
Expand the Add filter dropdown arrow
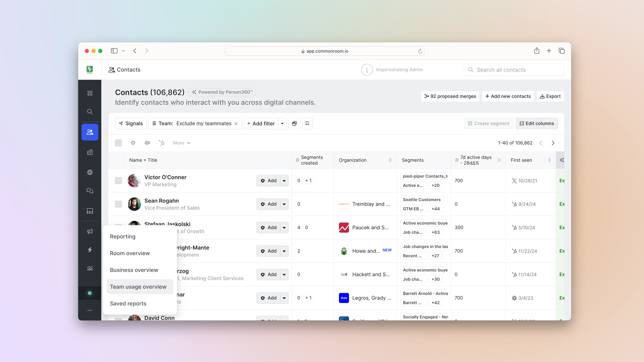click(282, 123)
